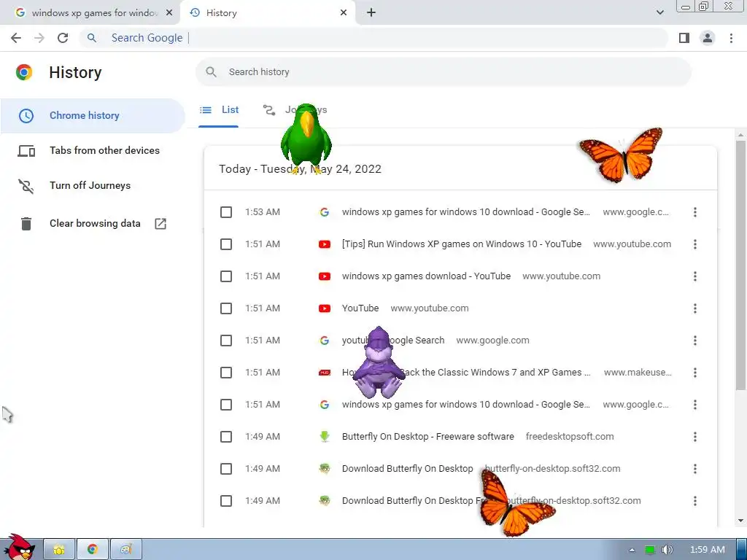Check the 1:53 AM Google search entry
This screenshot has width=747, height=560.
click(x=226, y=212)
